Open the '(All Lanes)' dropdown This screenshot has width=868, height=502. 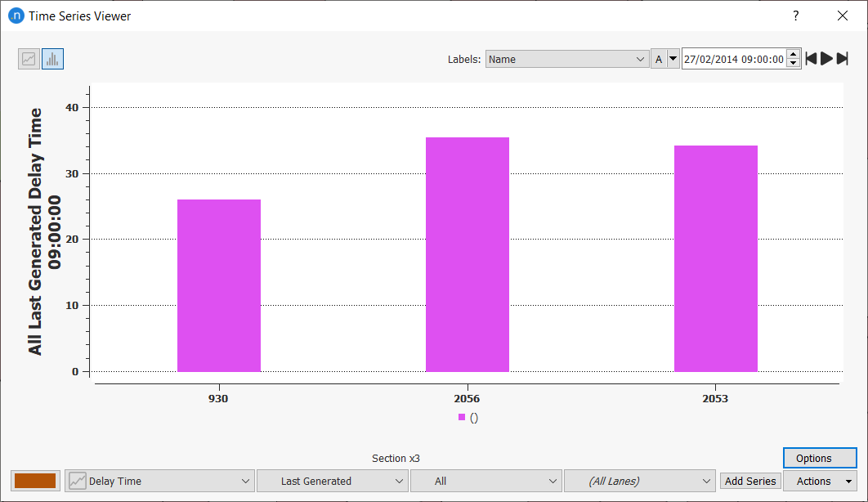pyautogui.click(x=640, y=481)
